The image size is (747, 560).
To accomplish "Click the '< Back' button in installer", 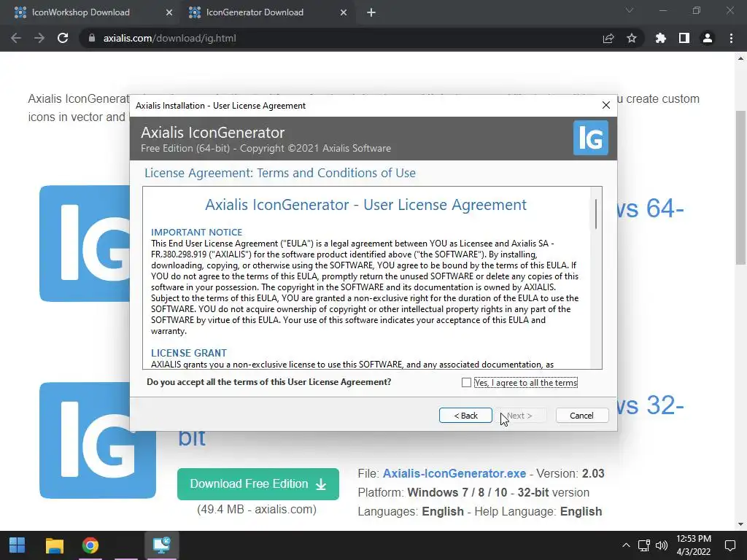I will point(465,415).
